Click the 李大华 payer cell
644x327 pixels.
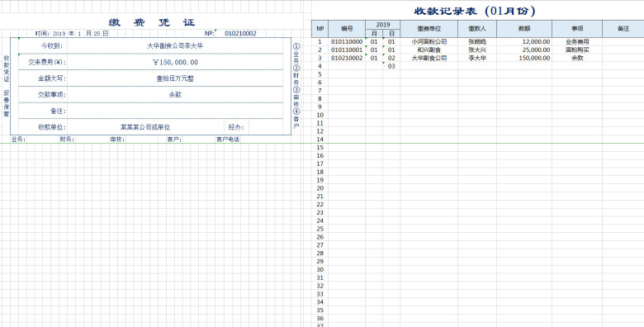477,59
